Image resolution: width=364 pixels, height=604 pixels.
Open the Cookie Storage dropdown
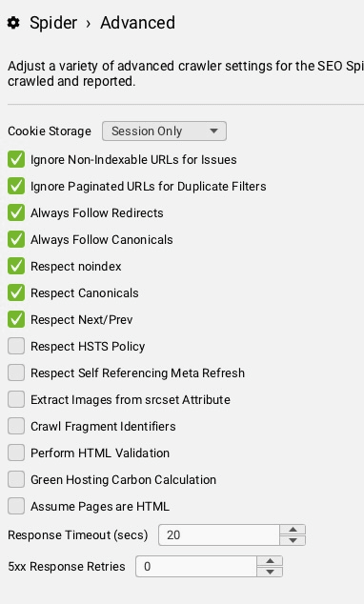click(x=164, y=131)
